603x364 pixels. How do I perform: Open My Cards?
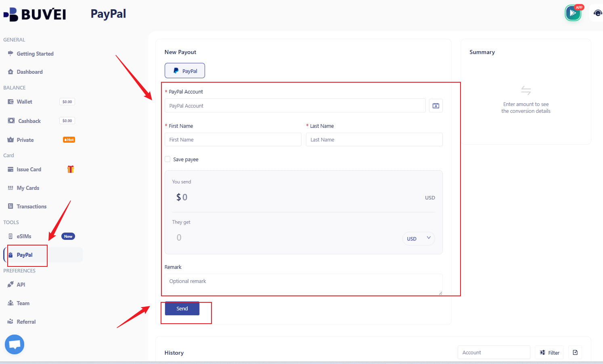click(x=28, y=188)
